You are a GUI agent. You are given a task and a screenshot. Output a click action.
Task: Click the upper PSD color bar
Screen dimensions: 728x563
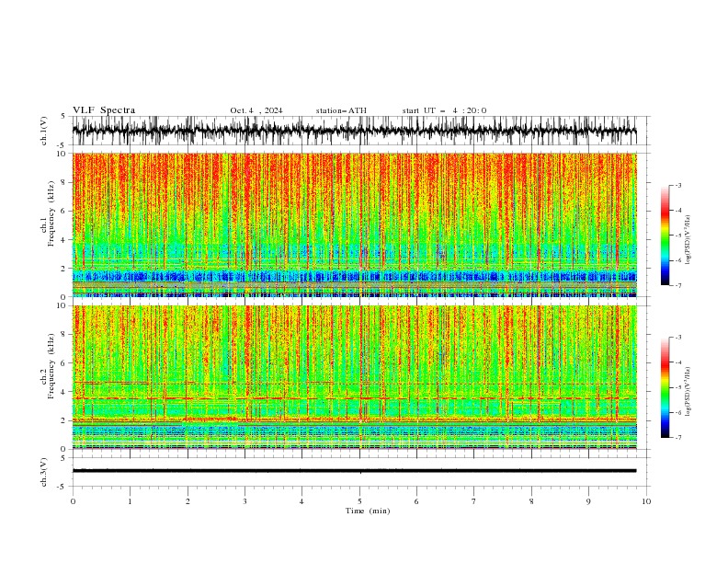coord(665,236)
